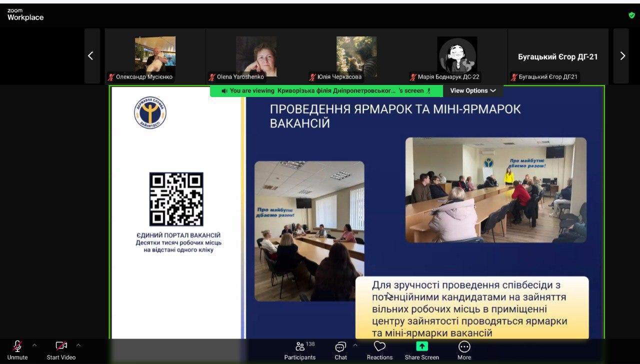Viewport: 640px width, 364px height.
Task: Open the View Options dropdown
Action: (472, 90)
